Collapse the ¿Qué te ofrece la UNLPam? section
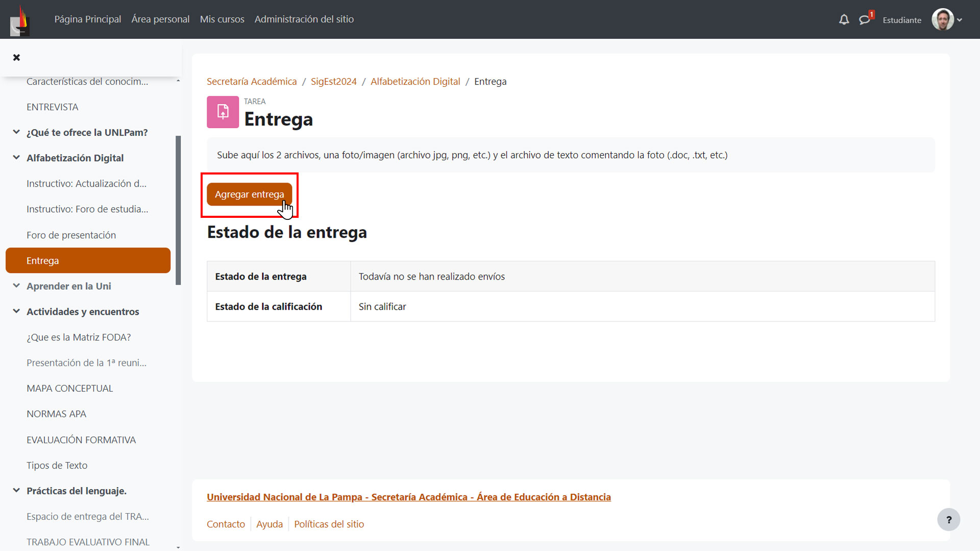The width and height of the screenshot is (980, 551). click(x=16, y=132)
